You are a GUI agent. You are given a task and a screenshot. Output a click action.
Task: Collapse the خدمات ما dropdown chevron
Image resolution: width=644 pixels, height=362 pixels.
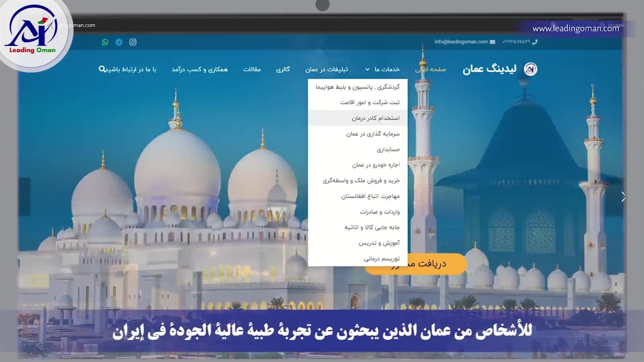click(x=367, y=69)
